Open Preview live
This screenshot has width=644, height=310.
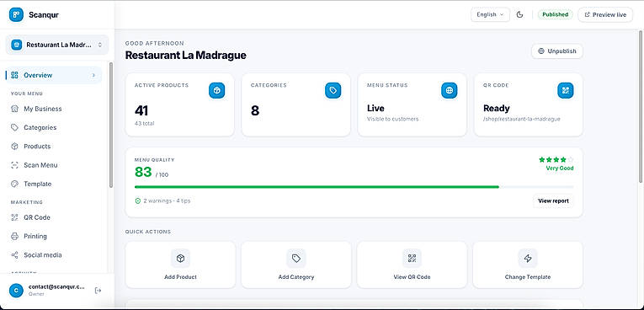tap(605, 15)
